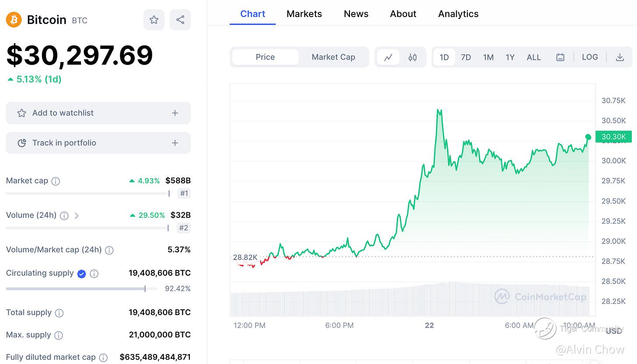Show info tooltip for Market cap
637x364 pixels.
click(56, 181)
